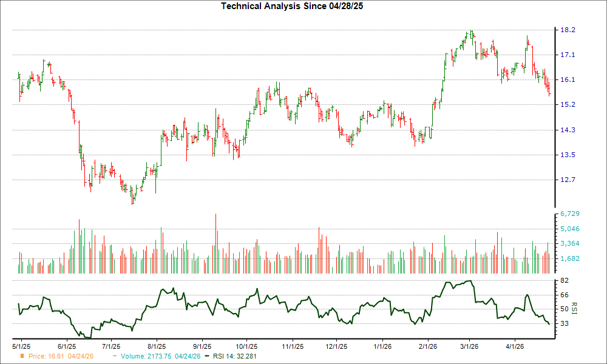Image resolution: width=607 pixels, height=364 pixels.
Task: Click the RSI line at its highest peak
Action: (x=469, y=281)
